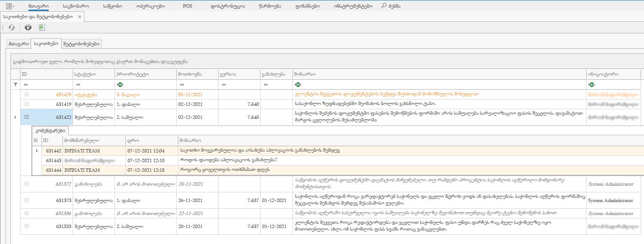Open the application menu icon beside მთავარი

tap(10, 6)
